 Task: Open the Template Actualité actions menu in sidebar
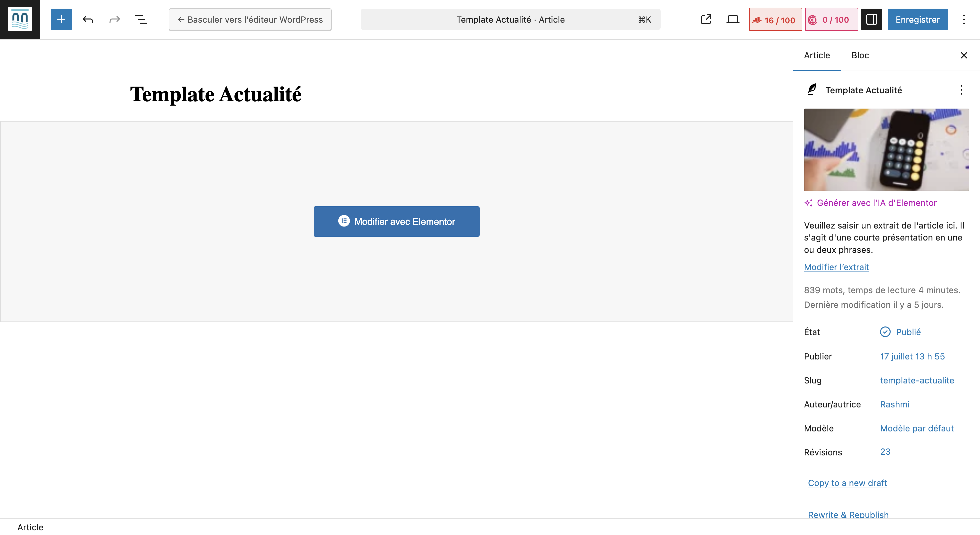(961, 90)
